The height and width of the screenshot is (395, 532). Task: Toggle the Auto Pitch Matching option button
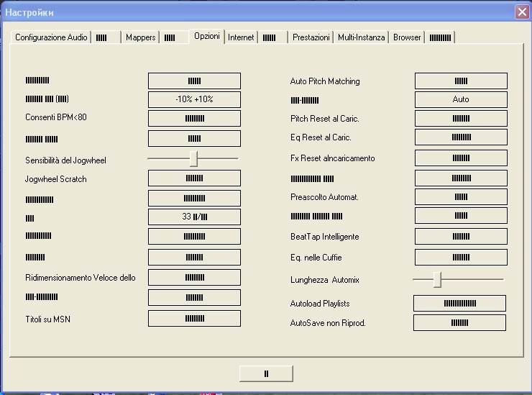click(461, 81)
